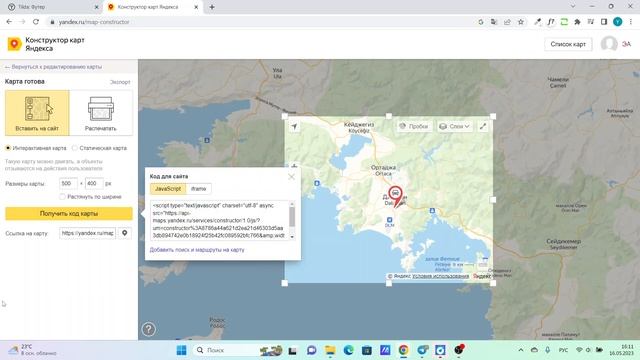Choose the 'Распечатать' print option
The width and height of the screenshot is (640, 360).
[x=101, y=113]
